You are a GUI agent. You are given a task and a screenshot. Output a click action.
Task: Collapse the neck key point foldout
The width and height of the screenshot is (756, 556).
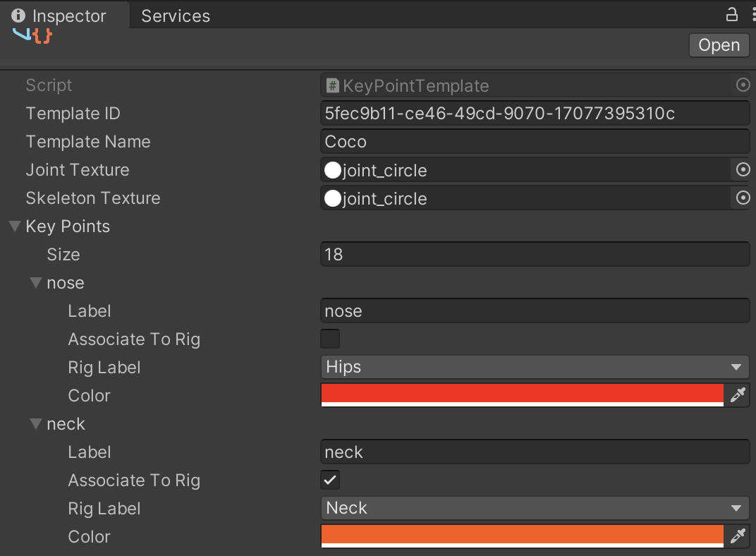click(35, 424)
